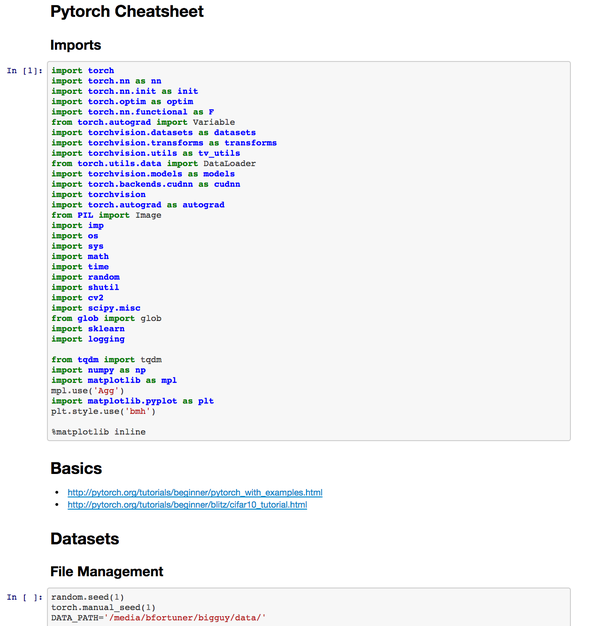The height and width of the screenshot is (626, 600).
Task: Select the File Management subheading
Action: (107, 572)
